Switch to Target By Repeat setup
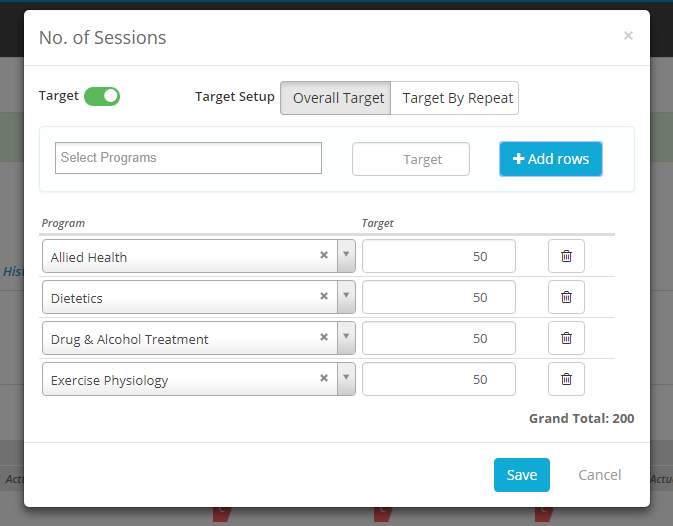 coord(457,98)
